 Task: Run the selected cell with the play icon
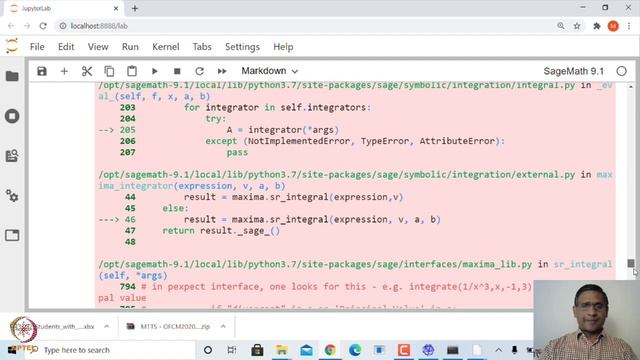tap(154, 71)
